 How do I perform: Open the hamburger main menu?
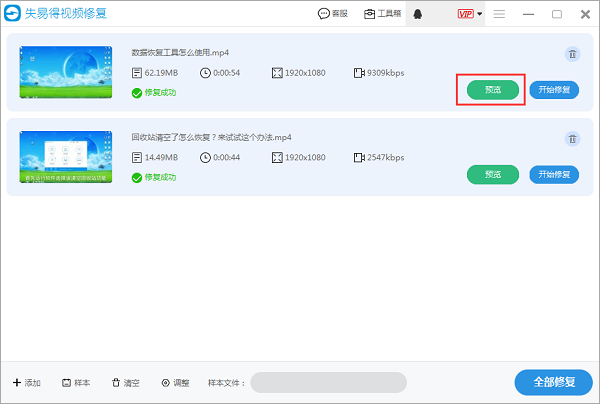point(499,14)
